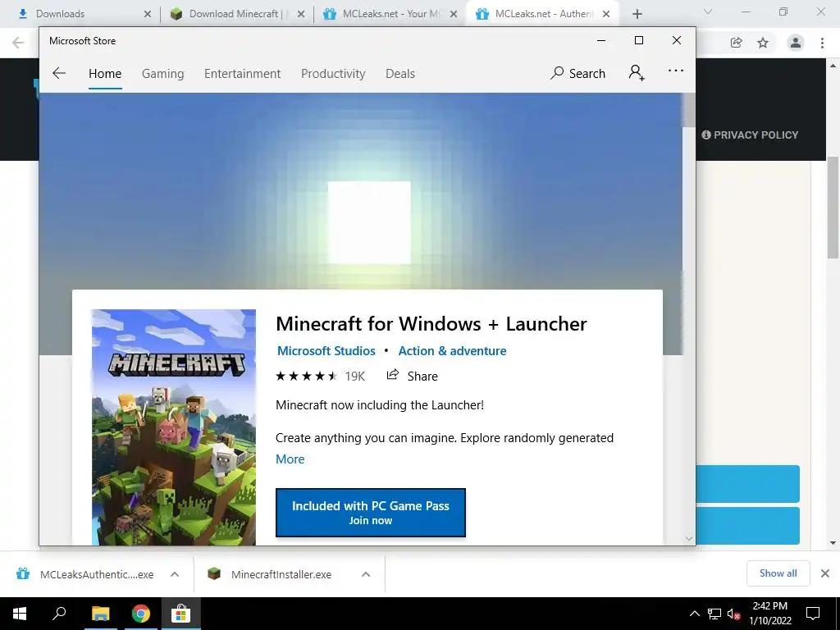This screenshot has height=630, width=840.
Task: Open the Store sign-in account icon
Action: click(637, 73)
